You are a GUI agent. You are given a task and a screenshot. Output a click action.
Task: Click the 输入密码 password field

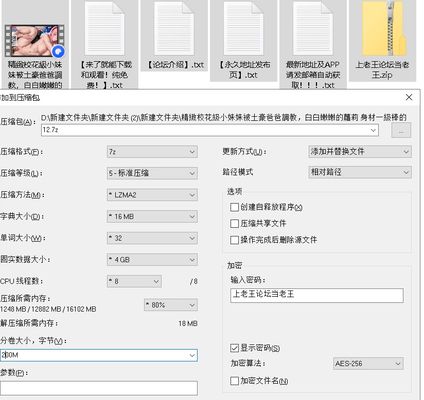click(317, 295)
